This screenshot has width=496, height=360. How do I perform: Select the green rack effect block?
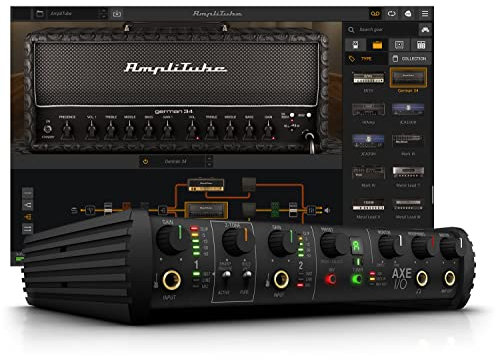(275, 209)
